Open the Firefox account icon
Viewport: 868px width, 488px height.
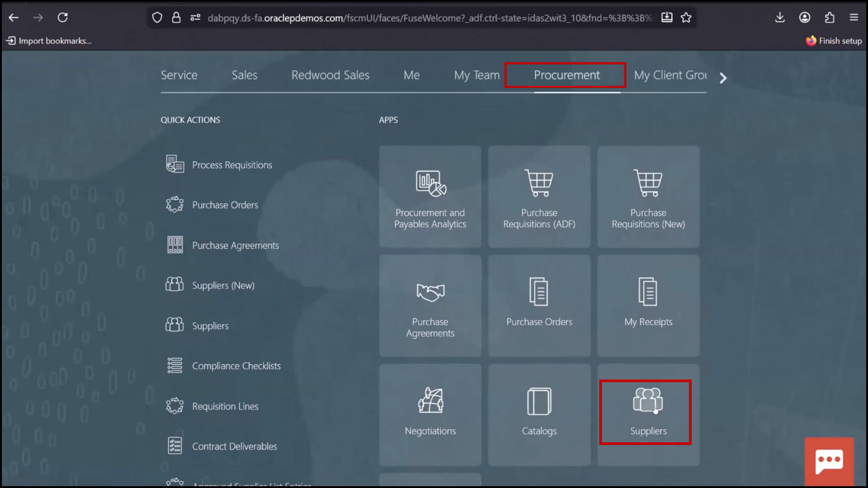pos(805,18)
